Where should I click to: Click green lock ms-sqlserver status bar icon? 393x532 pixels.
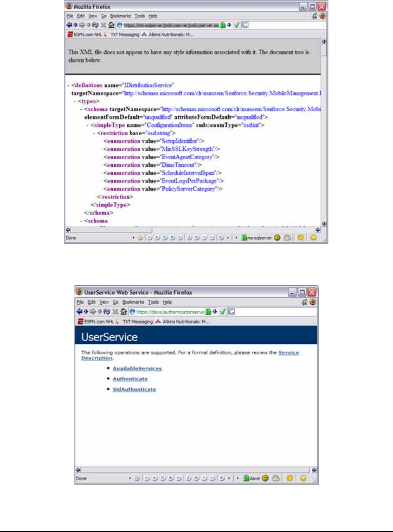[x=244, y=238]
